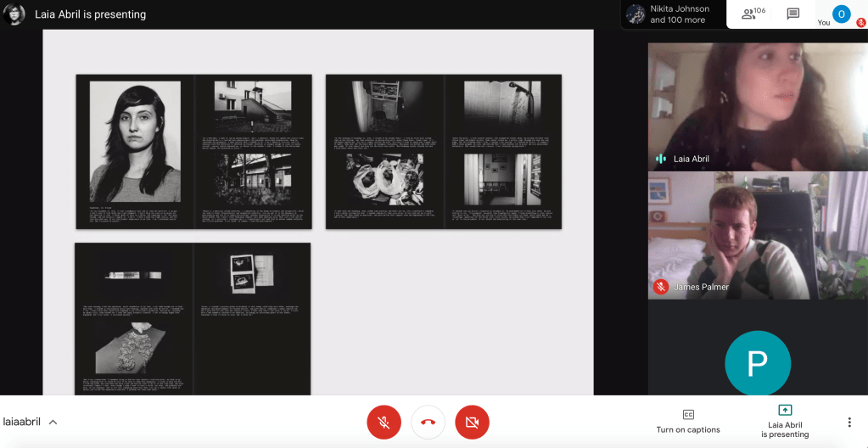Open the more options three-dot menu
The width and height of the screenshot is (868, 448).
[849, 422]
